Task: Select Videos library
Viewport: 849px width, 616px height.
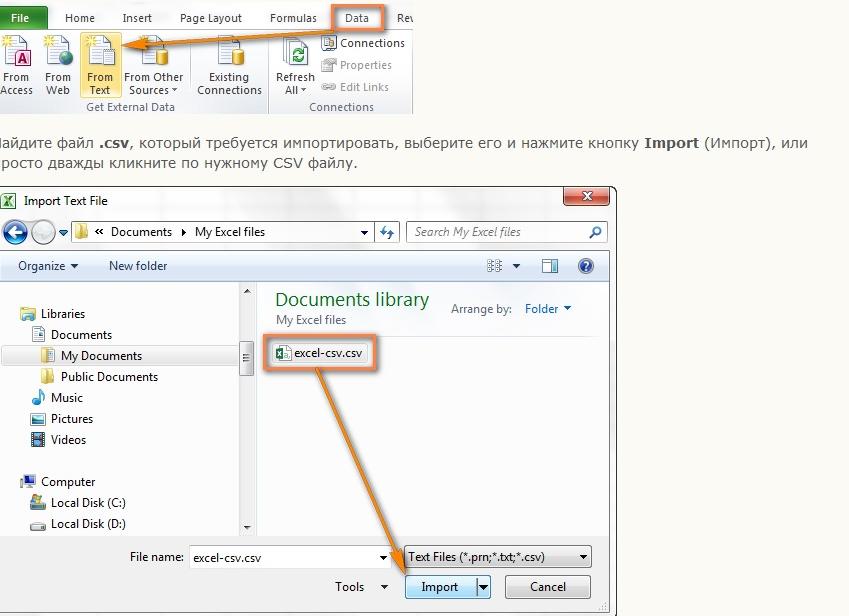Action: click(x=58, y=440)
